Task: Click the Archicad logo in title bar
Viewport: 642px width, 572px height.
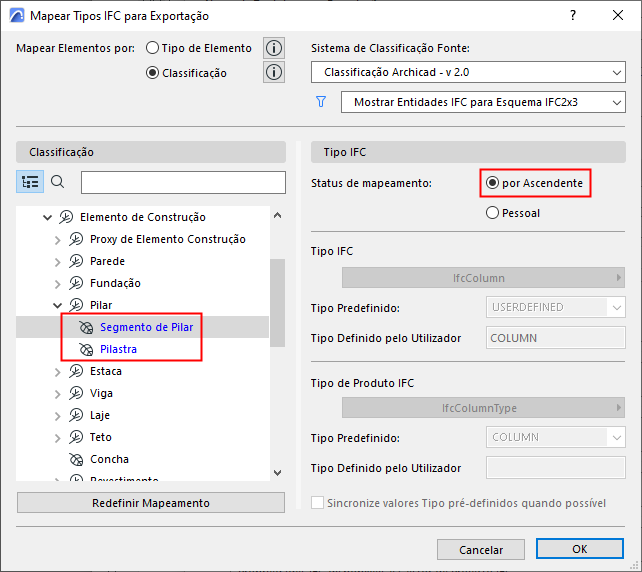Action: (14, 16)
